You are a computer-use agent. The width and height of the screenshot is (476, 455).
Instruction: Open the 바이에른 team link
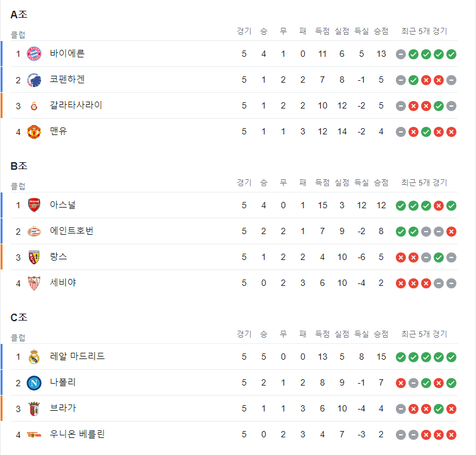click(67, 54)
